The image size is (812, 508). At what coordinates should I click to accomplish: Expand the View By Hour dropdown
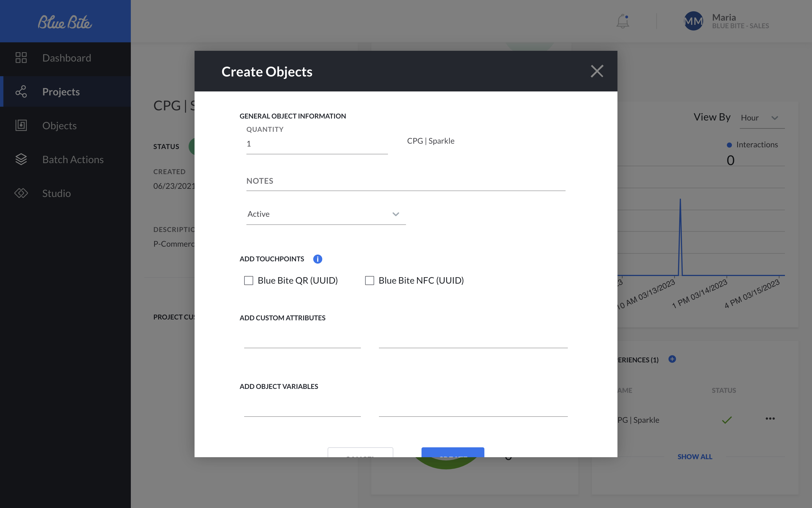click(x=762, y=118)
